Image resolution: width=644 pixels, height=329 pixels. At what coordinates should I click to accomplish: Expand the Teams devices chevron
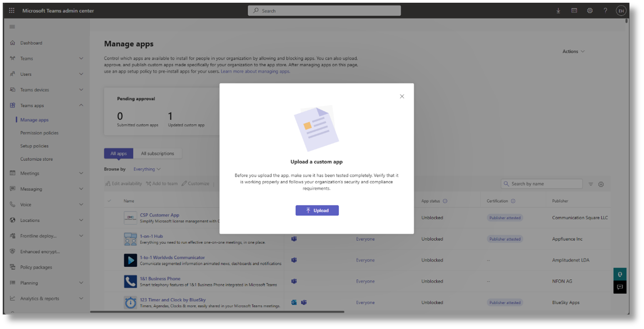pos(81,90)
